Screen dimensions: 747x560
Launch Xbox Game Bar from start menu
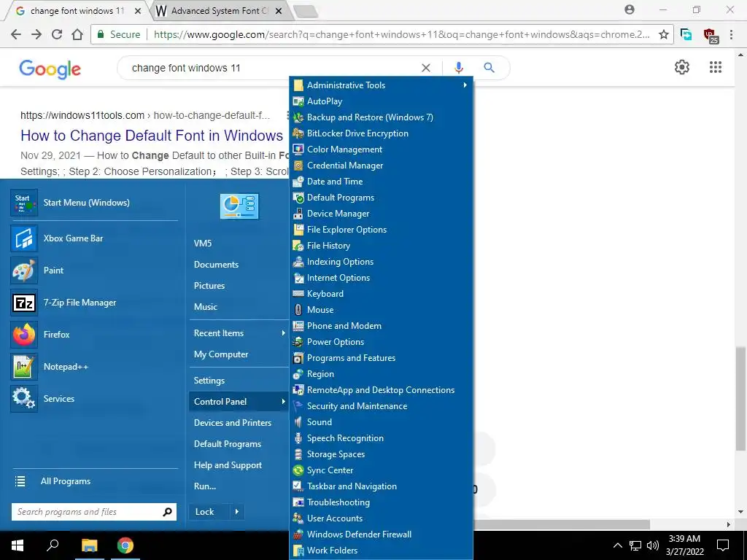[94, 238]
